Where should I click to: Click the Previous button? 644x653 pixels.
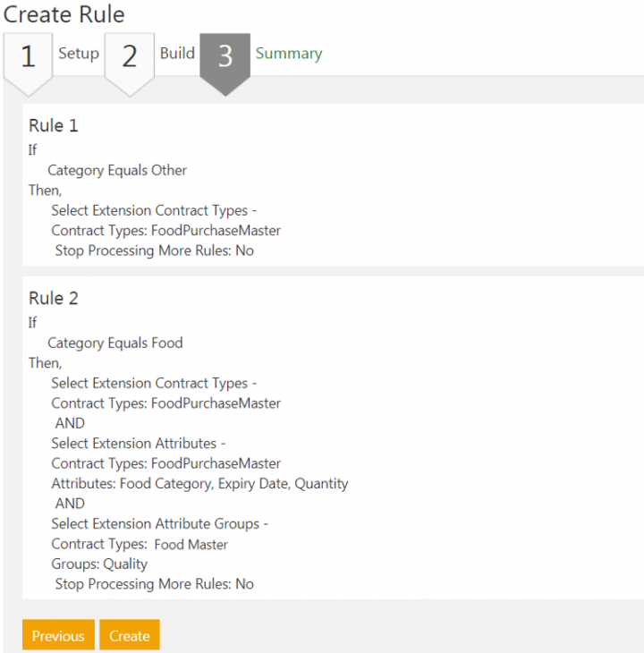[58, 634]
